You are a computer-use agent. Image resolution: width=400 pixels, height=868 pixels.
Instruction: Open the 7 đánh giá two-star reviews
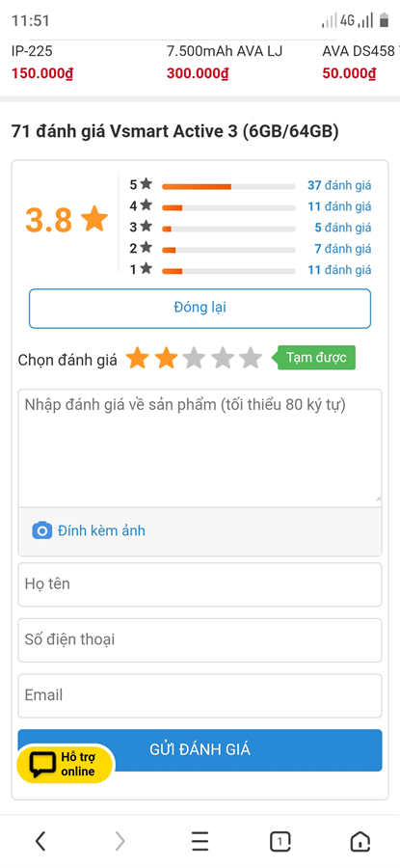point(342,249)
